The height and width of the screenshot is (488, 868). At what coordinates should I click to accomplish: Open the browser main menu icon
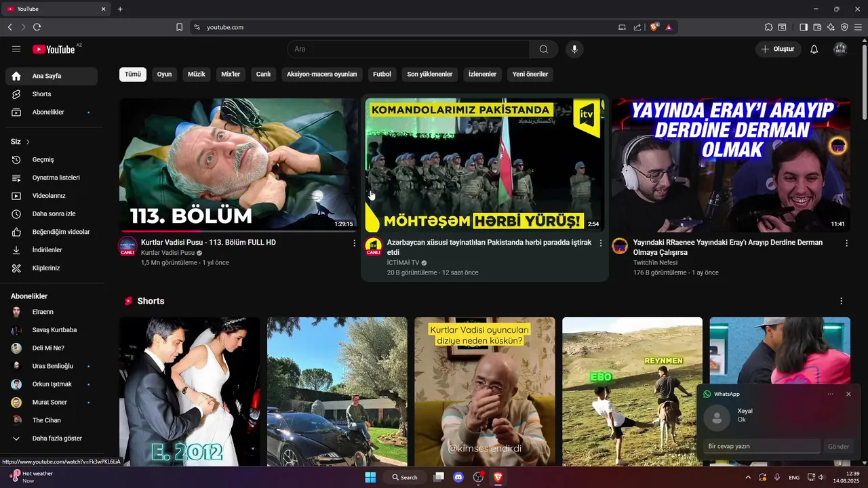click(858, 27)
